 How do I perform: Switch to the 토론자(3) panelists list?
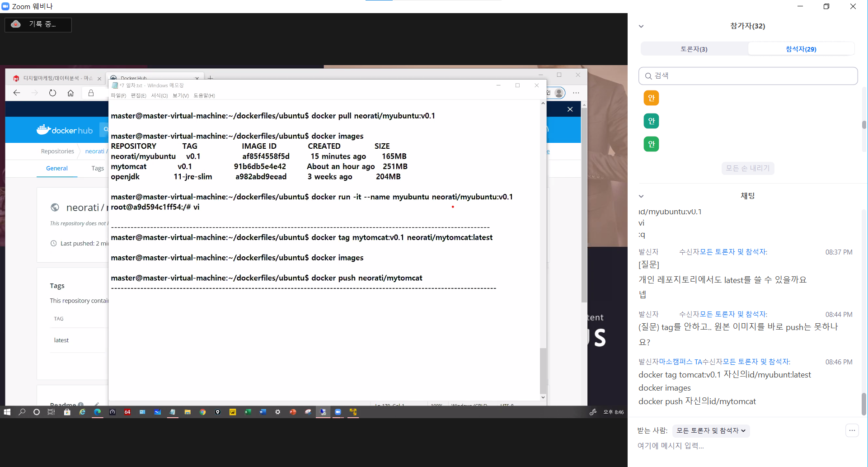(x=694, y=49)
